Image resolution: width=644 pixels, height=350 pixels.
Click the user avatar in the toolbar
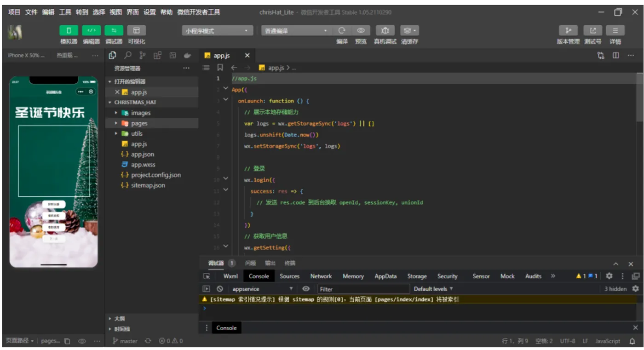tap(15, 33)
